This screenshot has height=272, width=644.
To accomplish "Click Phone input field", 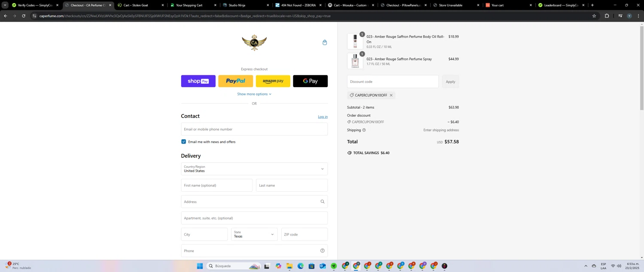I will 254,251.
